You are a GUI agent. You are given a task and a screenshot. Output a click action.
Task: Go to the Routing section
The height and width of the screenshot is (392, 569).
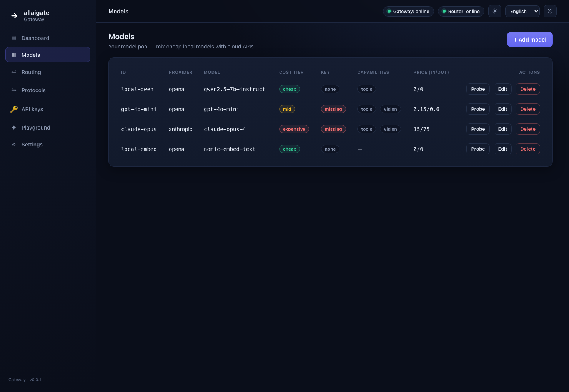click(x=48, y=72)
